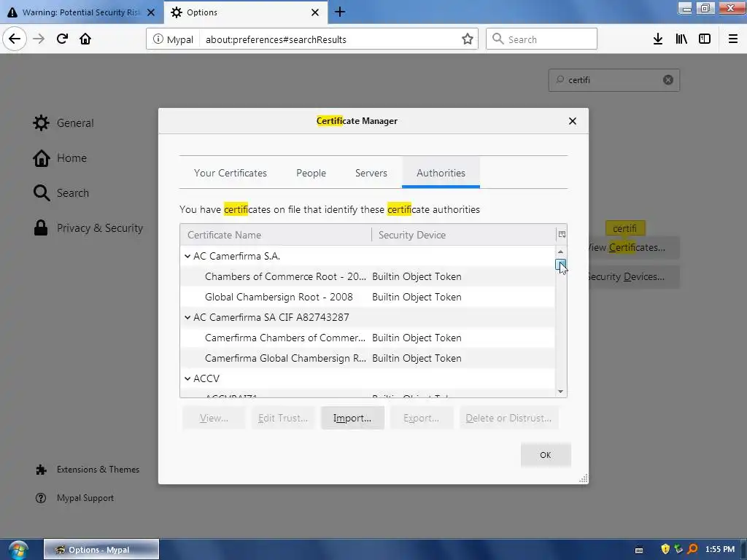Open a new tab with plus
Viewport: 747px width, 560px height.
coord(340,12)
